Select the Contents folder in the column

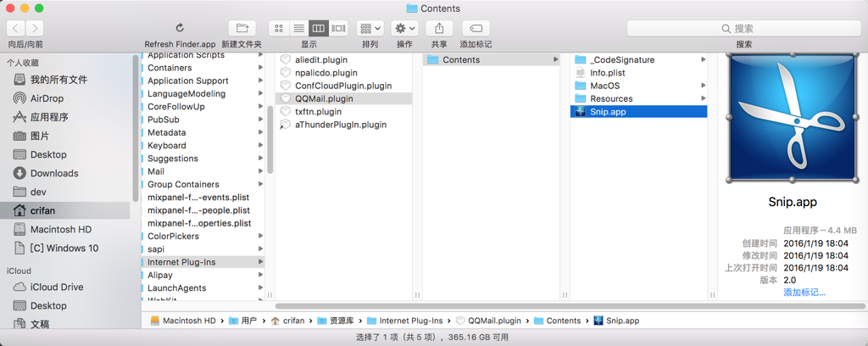click(x=492, y=60)
